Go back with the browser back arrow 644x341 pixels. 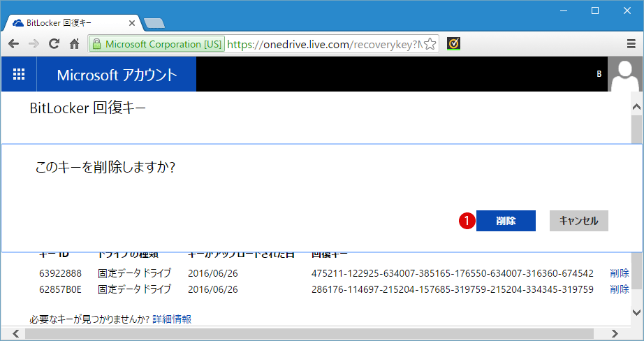tap(13, 43)
